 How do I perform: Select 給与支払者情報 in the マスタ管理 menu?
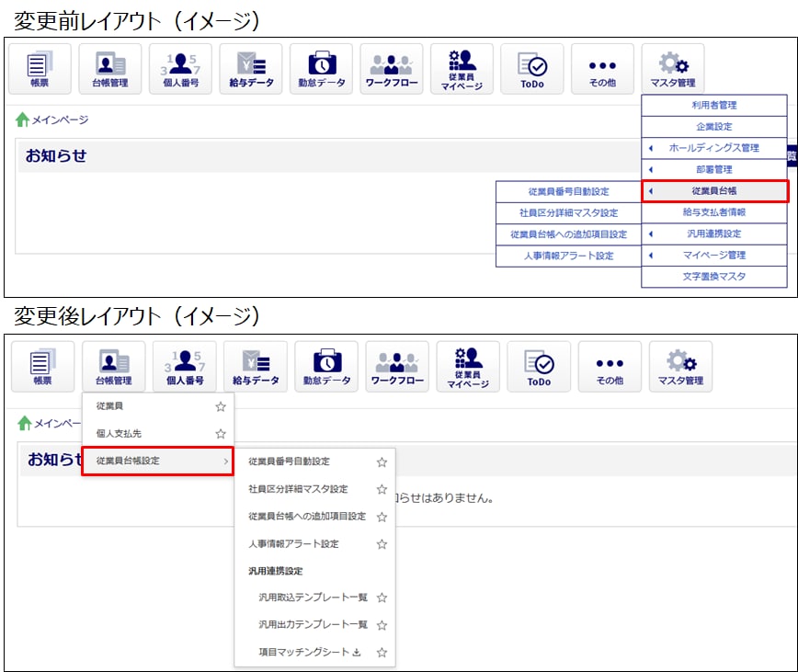(x=713, y=212)
